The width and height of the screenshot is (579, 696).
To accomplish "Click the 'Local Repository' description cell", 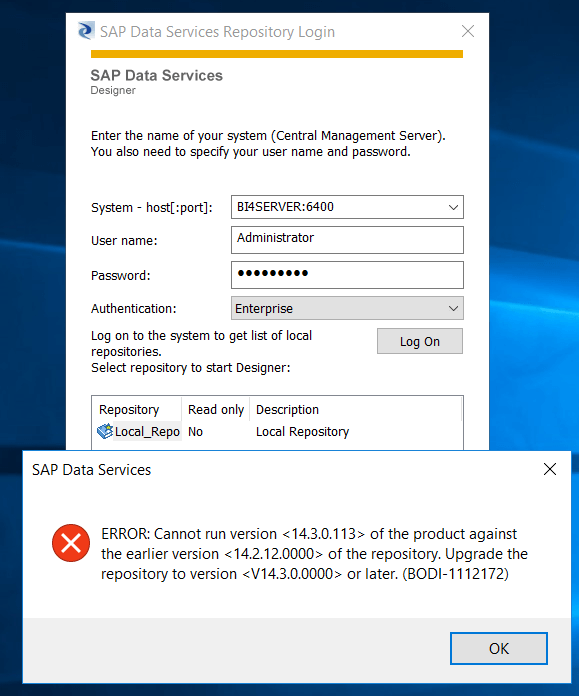I will pyautogui.click(x=302, y=431).
